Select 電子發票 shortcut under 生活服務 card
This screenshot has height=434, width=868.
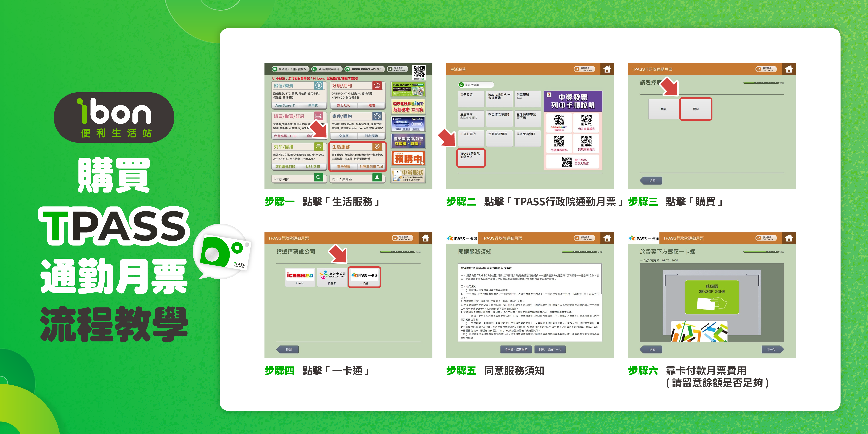344,167
